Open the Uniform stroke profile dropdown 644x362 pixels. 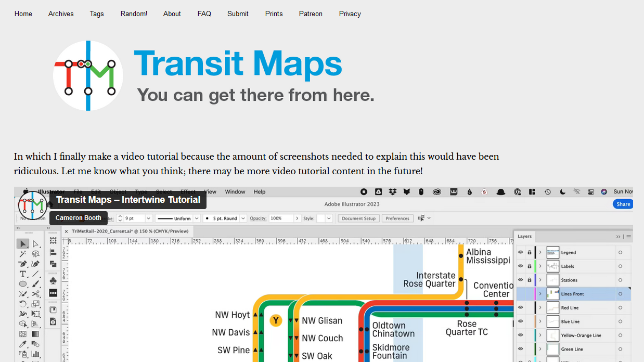198,218
